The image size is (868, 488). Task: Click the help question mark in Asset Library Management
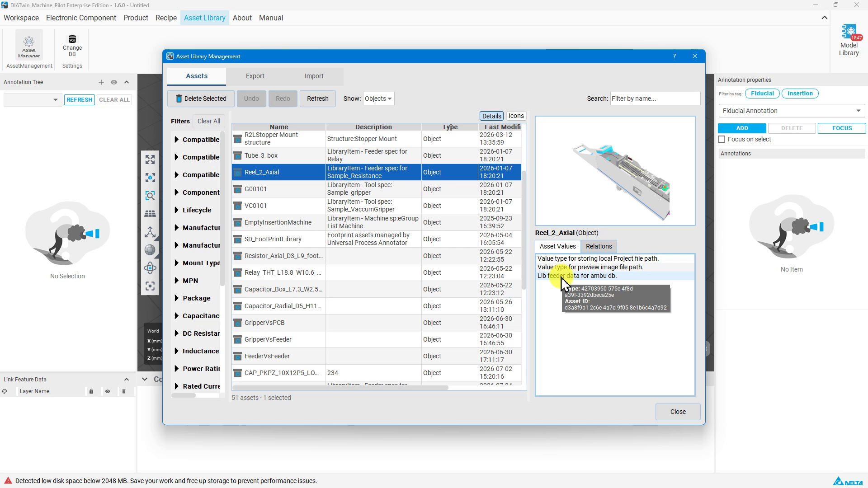[675, 56]
